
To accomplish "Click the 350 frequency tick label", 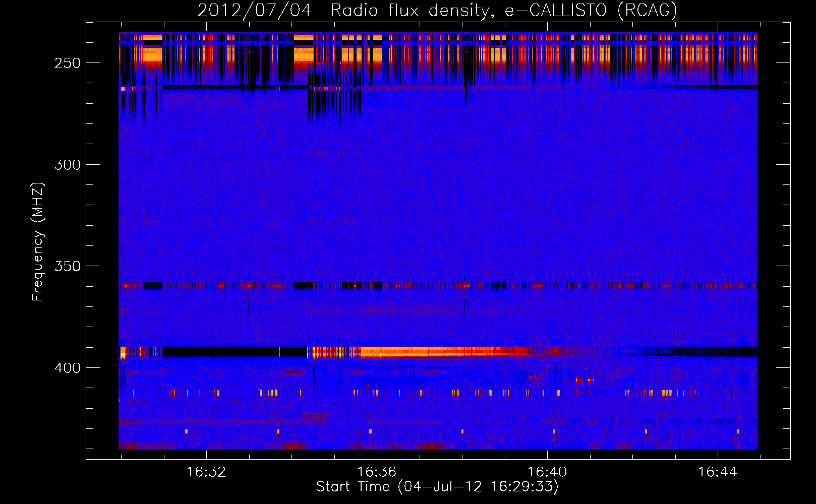I will [68, 266].
